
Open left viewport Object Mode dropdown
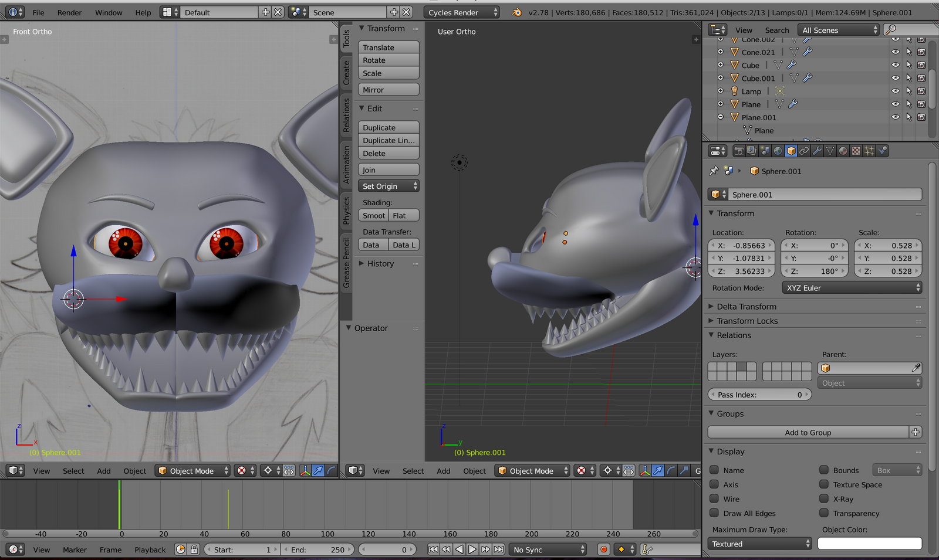pos(192,470)
